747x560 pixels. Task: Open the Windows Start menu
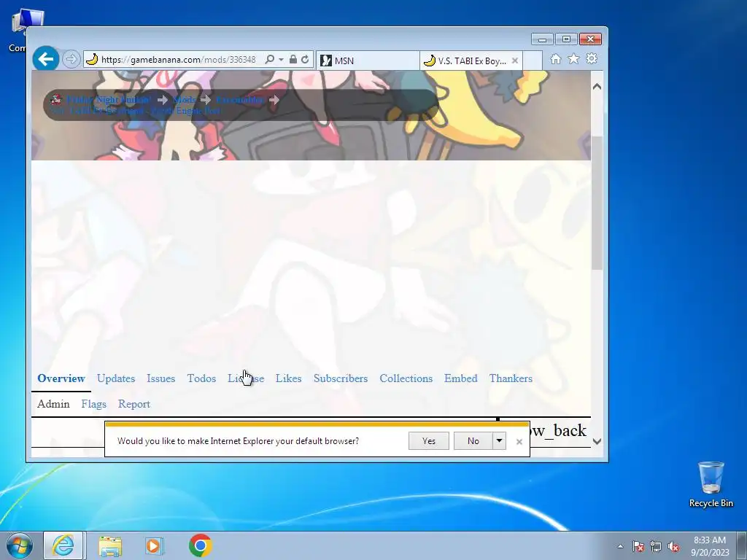tap(20, 545)
